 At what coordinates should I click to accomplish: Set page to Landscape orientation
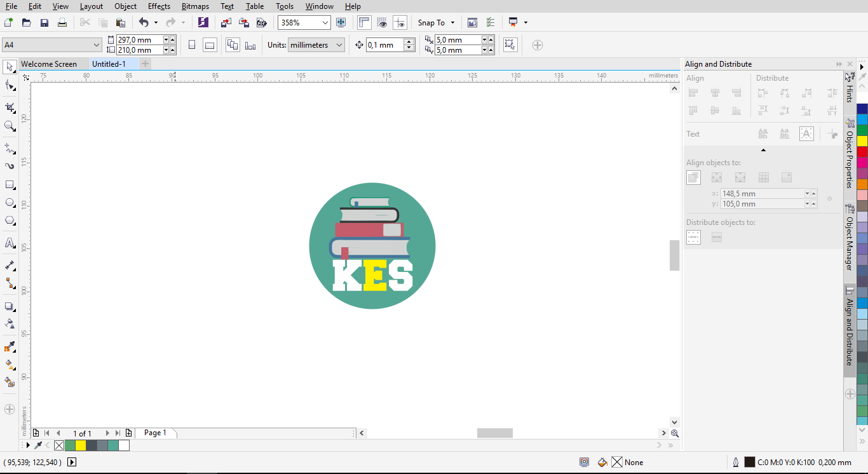coord(210,45)
